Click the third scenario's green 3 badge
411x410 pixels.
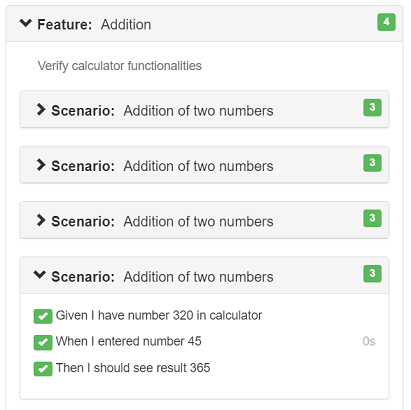pos(372,218)
